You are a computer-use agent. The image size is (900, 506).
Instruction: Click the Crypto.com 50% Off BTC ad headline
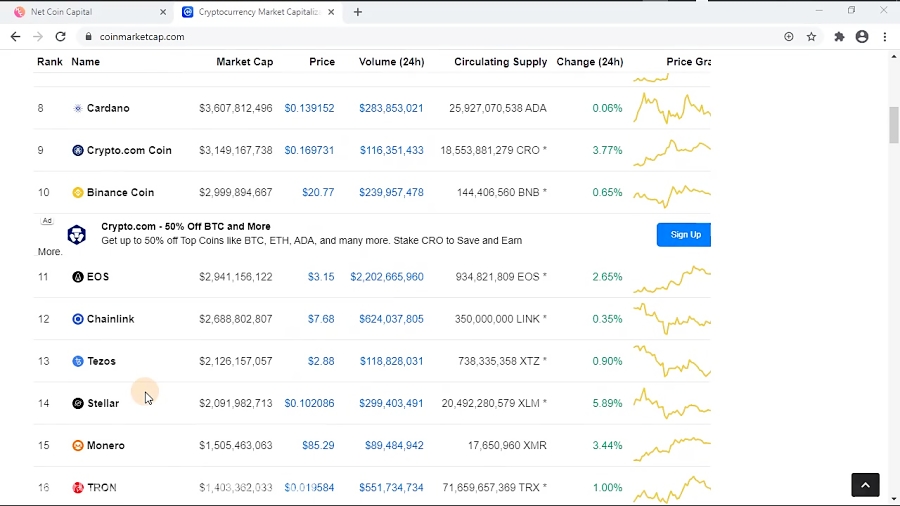pos(186,227)
